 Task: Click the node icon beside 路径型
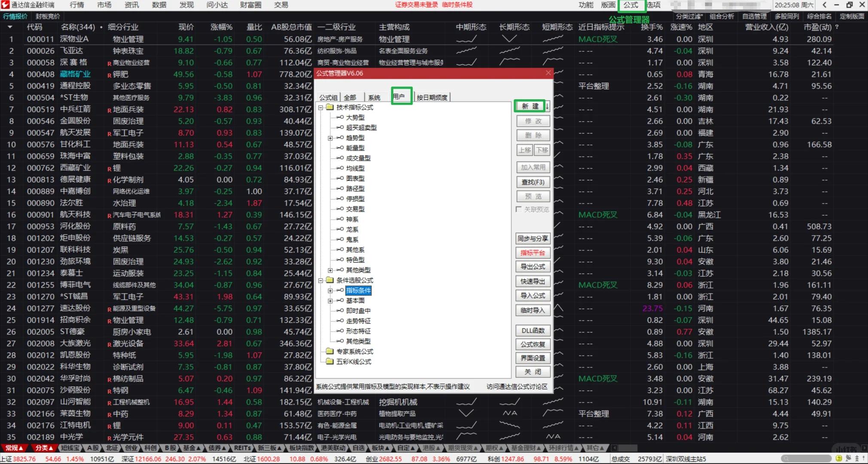[340, 189]
